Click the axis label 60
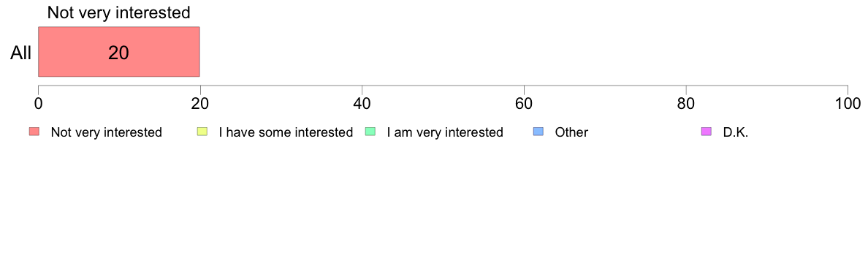Image resolution: width=868 pixels, height=269 pixels. (524, 104)
